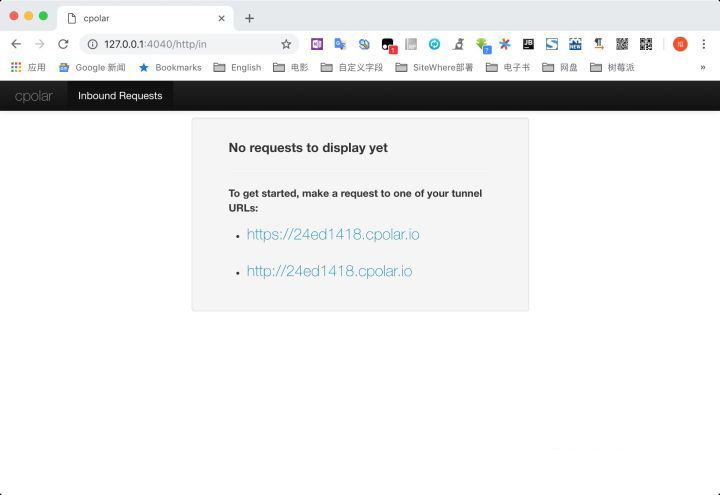Expand the 树莓派 bookmark folder
The width and height of the screenshot is (720, 495).
coord(612,68)
